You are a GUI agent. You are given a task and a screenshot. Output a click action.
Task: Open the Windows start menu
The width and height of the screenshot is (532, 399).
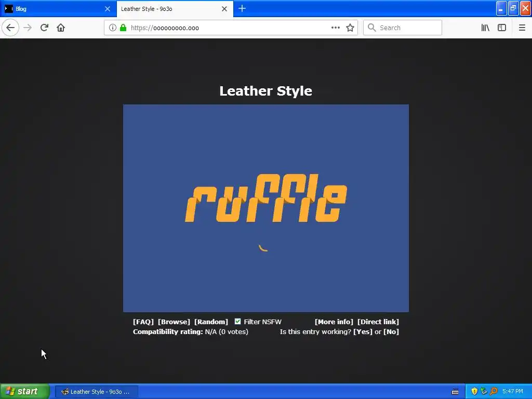24,391
